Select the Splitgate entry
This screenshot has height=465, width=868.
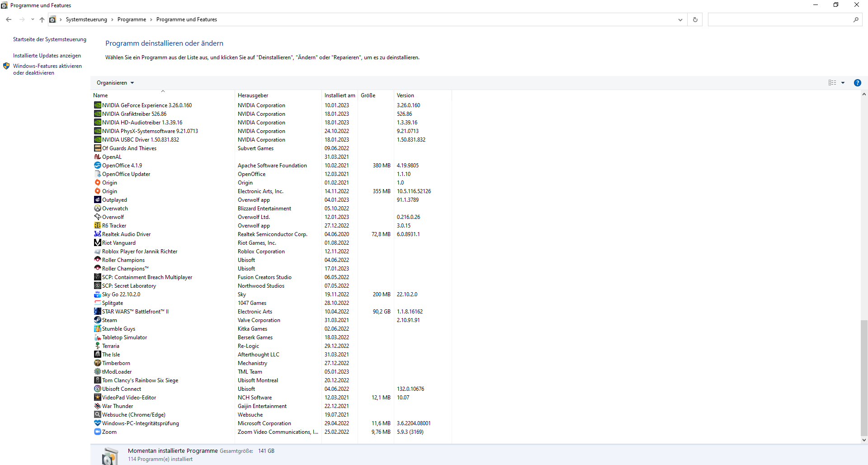pyautogui.click(x=272, y=303)
